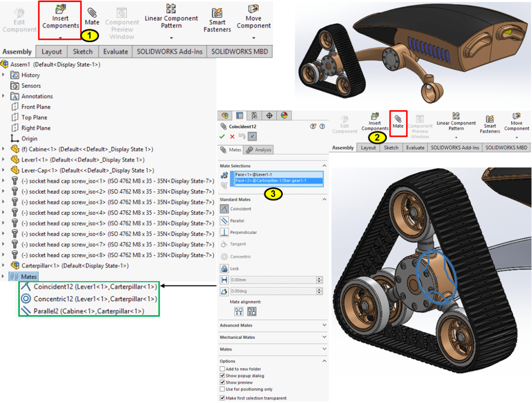
Task: Select the Mates tab beside Analysis
Action: (231, 150)
